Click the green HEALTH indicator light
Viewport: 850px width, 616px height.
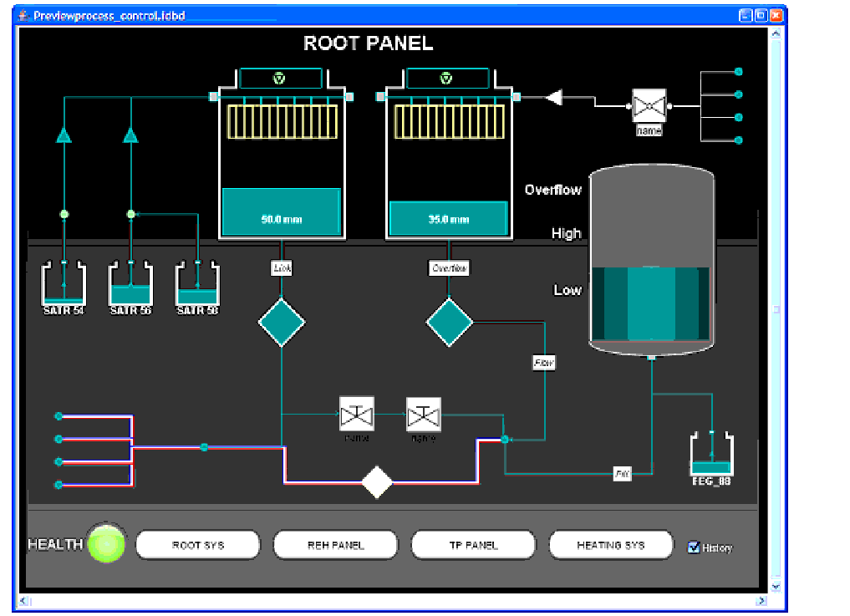pyautogui.click(x=107, y=545)
